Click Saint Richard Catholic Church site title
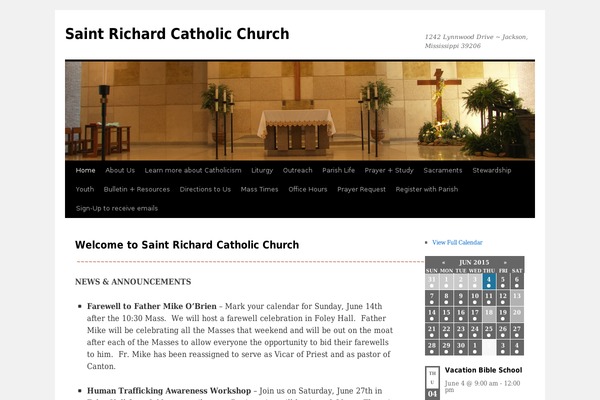 [177, 34]
